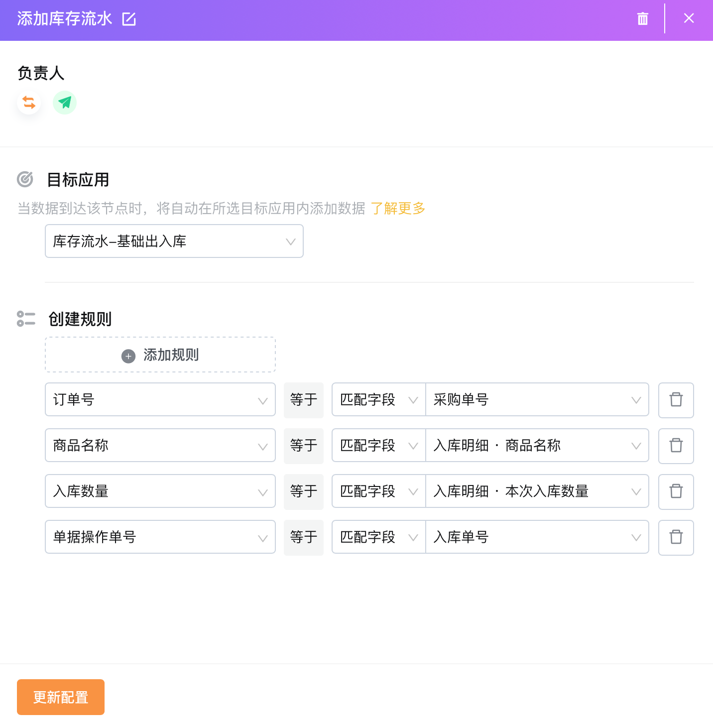Open the 单据操作单号 field dropdown
This screenshot has height=728, width=713.
[160, 537]
